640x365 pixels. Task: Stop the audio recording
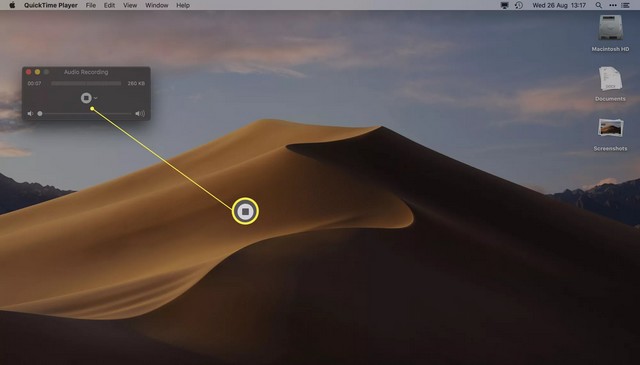coord(86,98)
